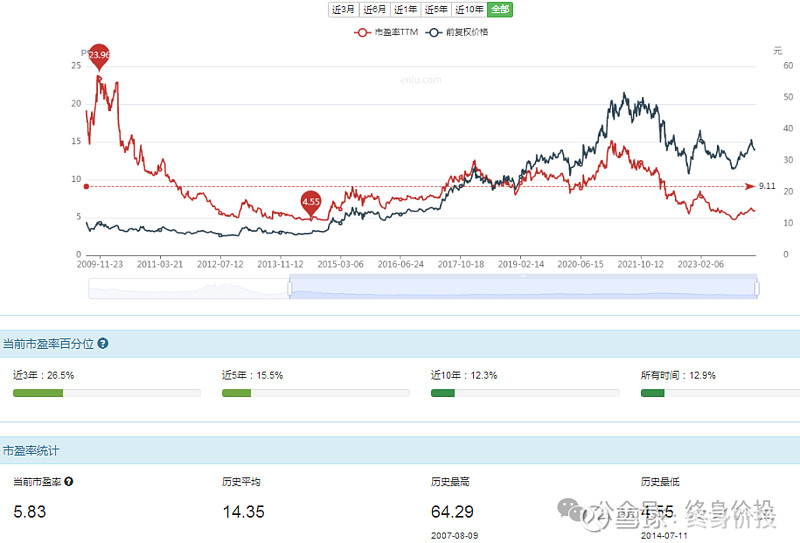The height and width of the screenshot is (543, 800).
Task: Click the green 全部 range button
Action: (500, 10)
